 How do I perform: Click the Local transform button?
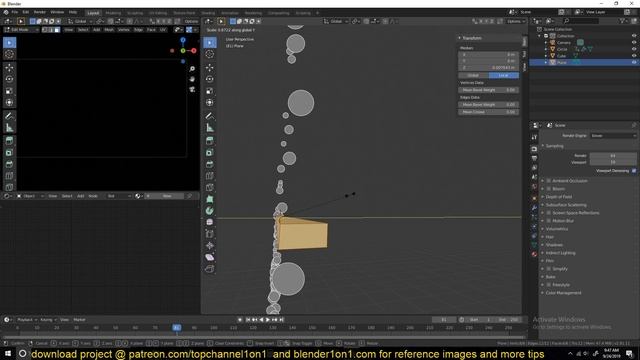pos(504,76)
